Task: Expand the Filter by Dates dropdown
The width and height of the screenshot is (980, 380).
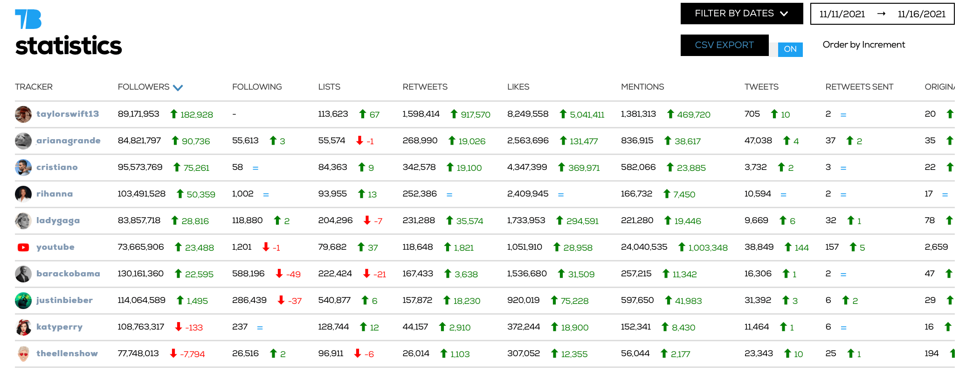Action: [x=742, y=14]
